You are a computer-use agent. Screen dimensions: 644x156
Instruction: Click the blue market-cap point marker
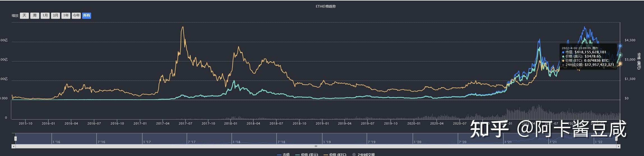pyautogui.click(x=620, y=46)
